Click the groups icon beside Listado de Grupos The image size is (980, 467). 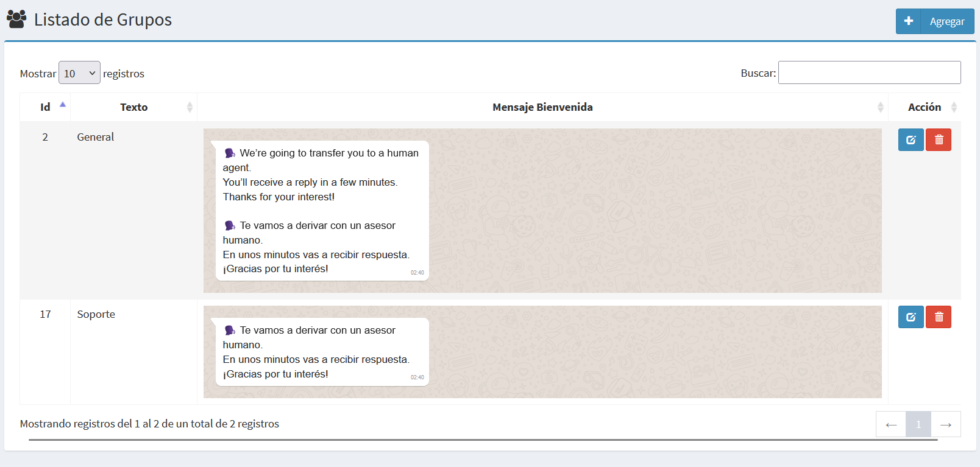coord(16,19)
